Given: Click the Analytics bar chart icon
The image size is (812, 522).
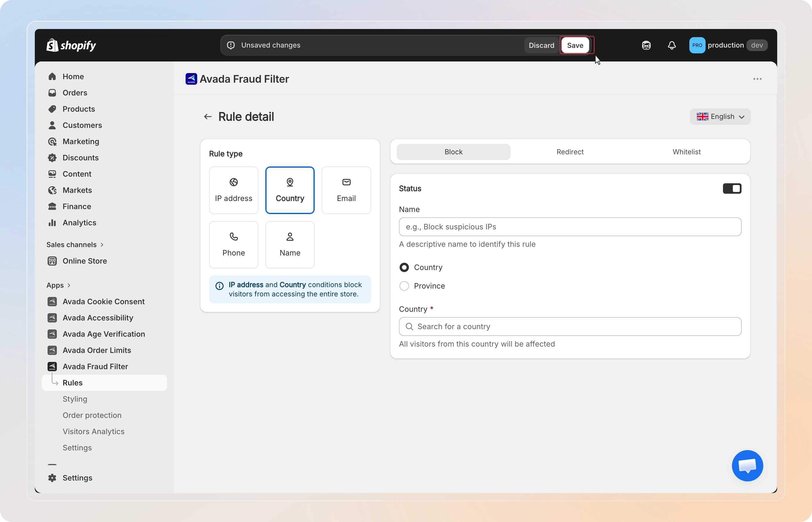Looking at the screenshot, I should point(52,223).
